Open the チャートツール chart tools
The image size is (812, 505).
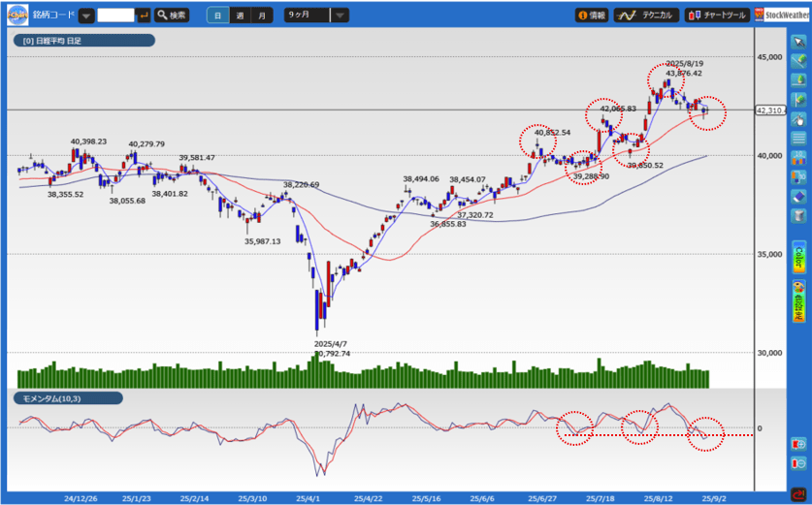click(716, 16)
